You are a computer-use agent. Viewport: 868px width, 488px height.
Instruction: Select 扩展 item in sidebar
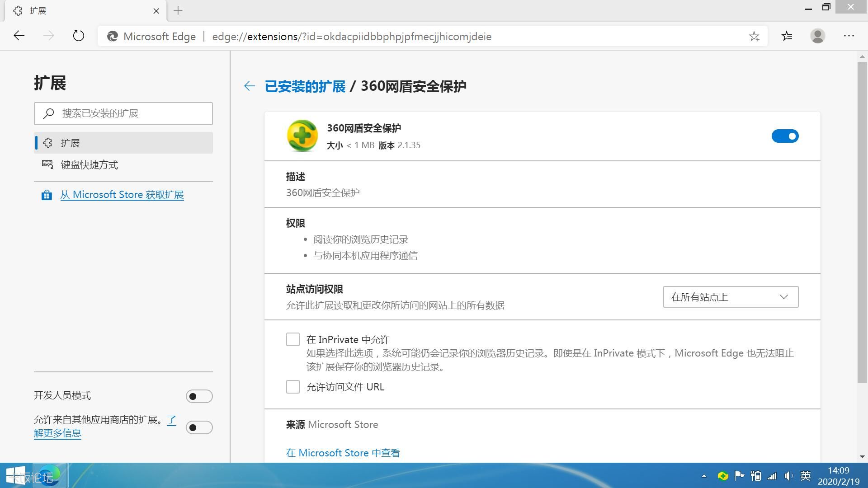click(70, 143)
